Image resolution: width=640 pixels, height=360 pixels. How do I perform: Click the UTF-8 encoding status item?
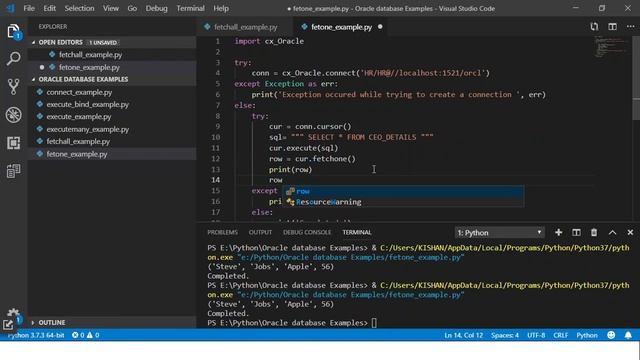coord(536,335)
